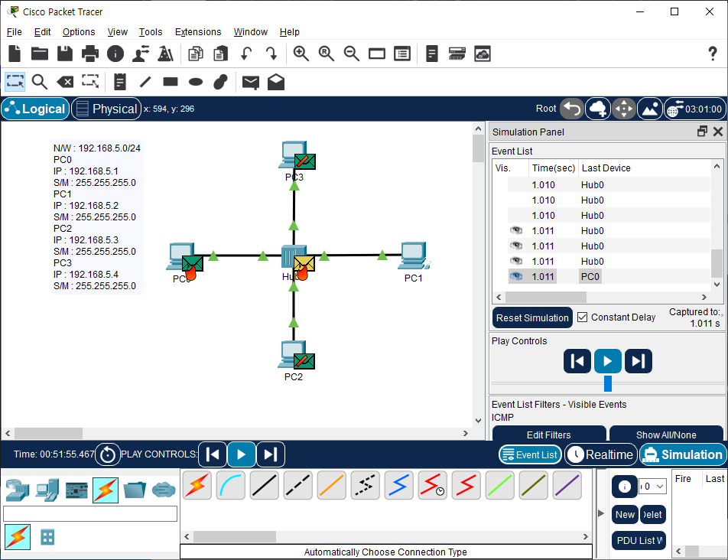This screenshot has width=728, height=560.
Task: Open the scenario number dropdown
Action: click(652, 486)
